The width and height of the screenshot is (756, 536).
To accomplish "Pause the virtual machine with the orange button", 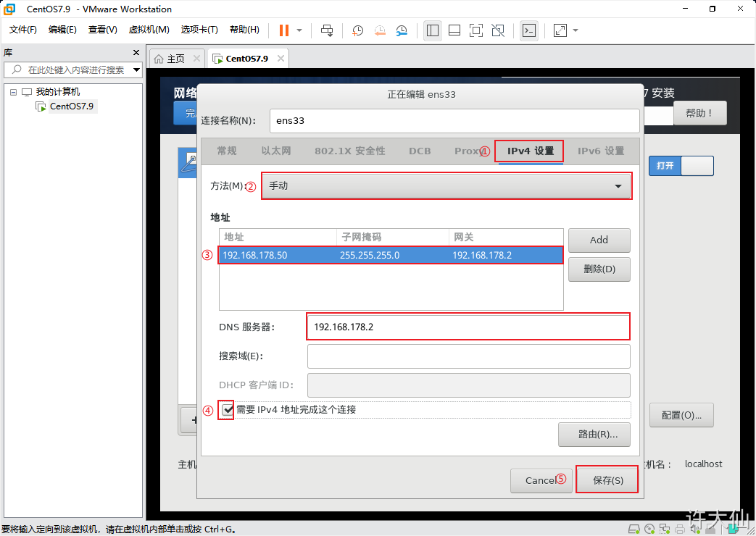I will coord(284,30).
